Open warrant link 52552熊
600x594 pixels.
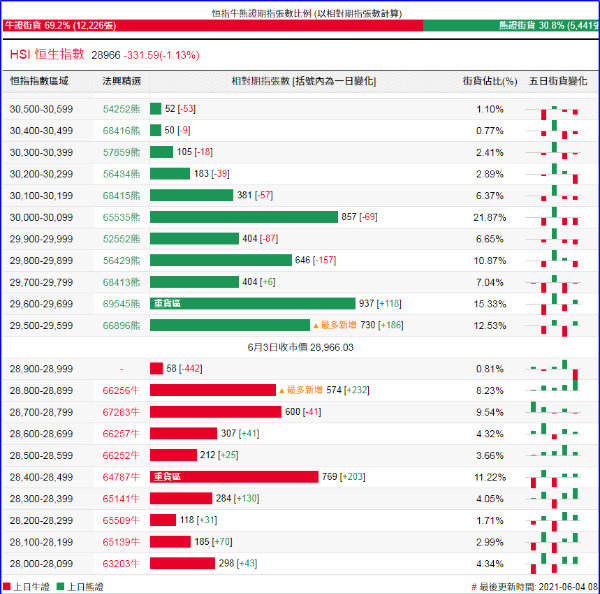tap(121, 239)
